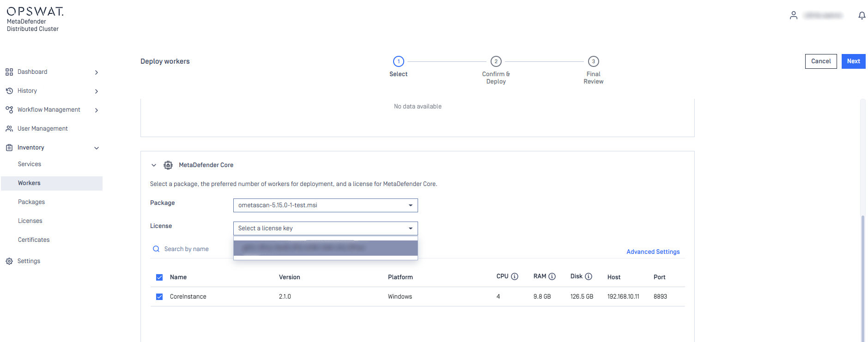Click the Name column header

pos(178,277)
